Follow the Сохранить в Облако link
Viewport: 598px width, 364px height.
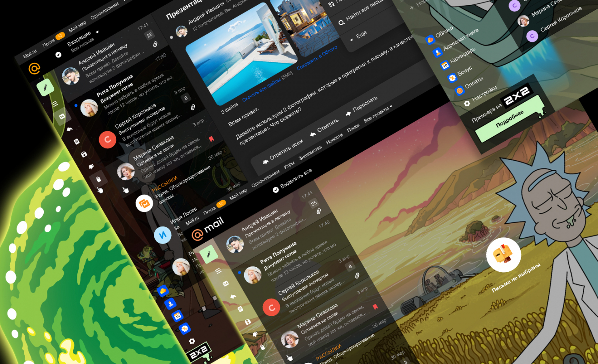(317, 57)
